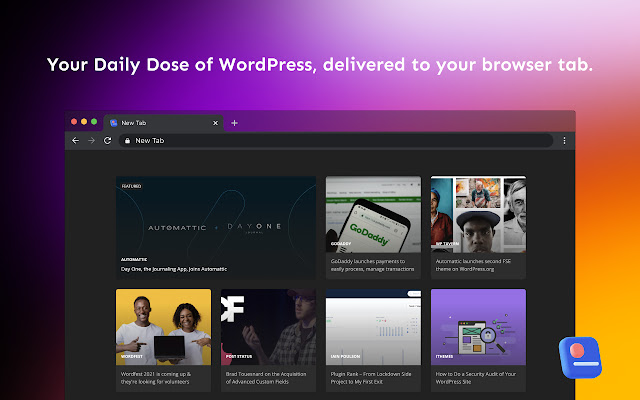Open 'WordFest 2021 is coming up' title
This screenshot has height=400, width=640.
(x=156, y=378)
